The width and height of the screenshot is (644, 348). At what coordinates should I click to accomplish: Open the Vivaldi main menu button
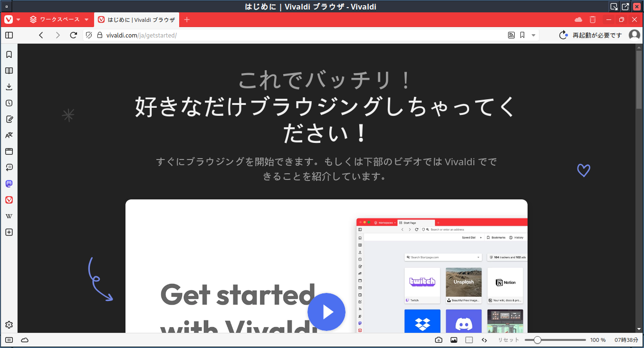tap(9, 19)
